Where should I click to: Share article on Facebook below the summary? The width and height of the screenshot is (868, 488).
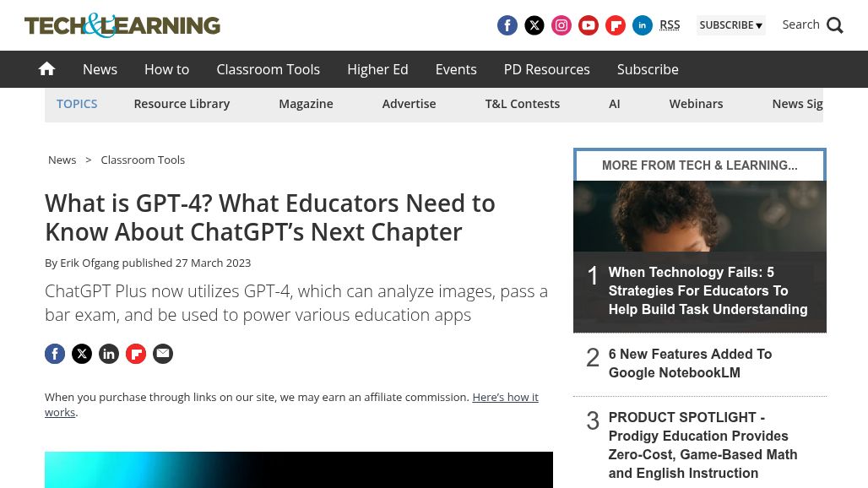coord(55,354)
